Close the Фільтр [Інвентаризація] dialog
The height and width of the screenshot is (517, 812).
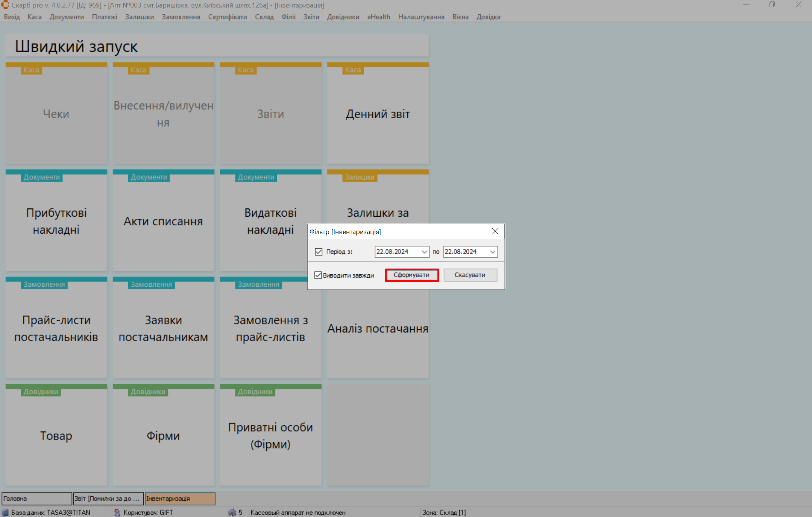pos(495,231)
